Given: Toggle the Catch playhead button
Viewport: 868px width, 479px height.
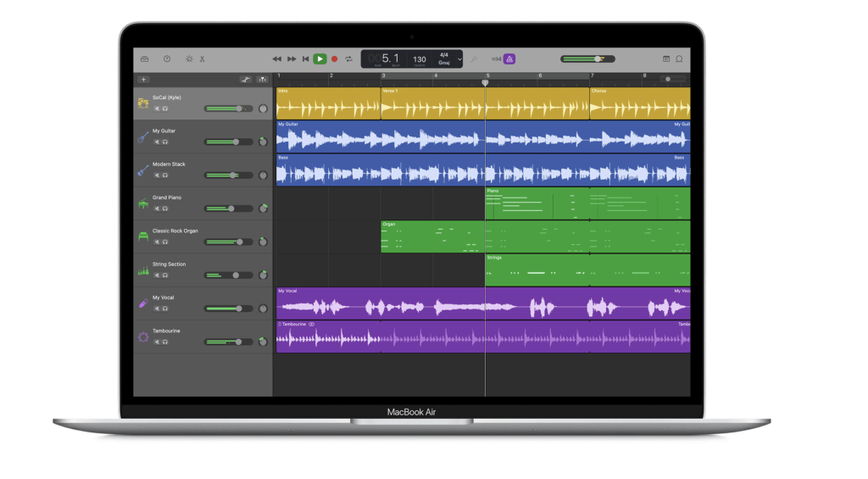Looking at the screenshot, I should [262, 80].
